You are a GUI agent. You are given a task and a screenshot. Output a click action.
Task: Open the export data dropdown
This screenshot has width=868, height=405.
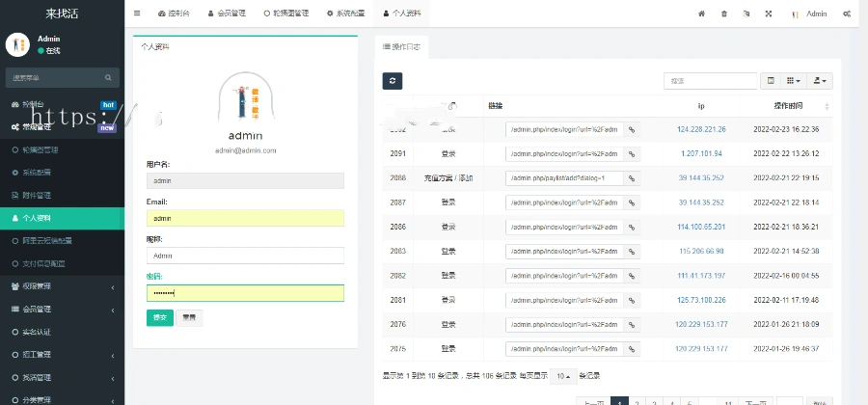click(821, 81)
